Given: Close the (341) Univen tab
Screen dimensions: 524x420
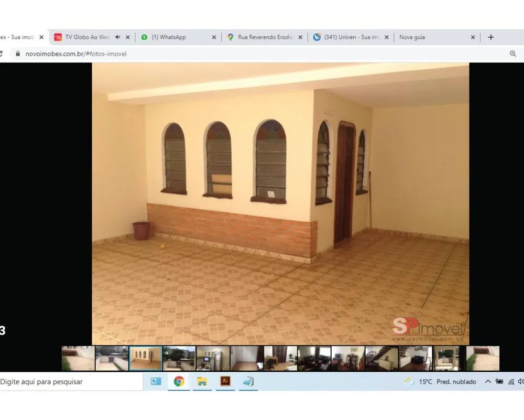Looking at the screenshot, I should point(386,37).
